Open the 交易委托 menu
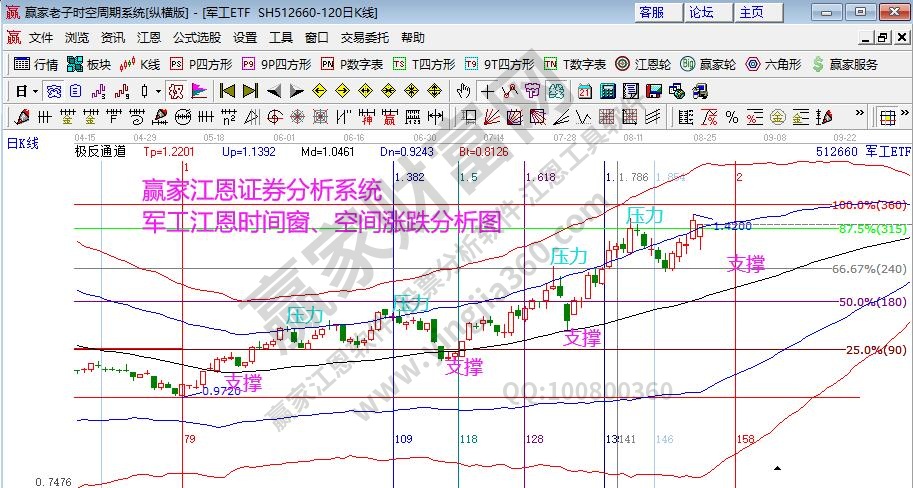The height and width of the screenshot is (488, 913). pyautogui.click(x=365, y=38)
